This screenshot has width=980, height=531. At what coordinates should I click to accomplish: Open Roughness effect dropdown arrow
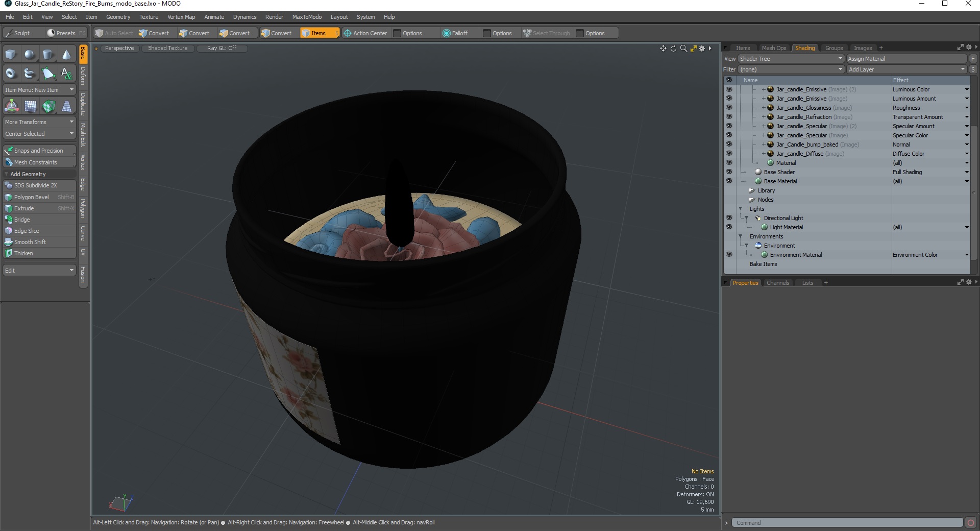pyautogui.click(x=966, y=108)
